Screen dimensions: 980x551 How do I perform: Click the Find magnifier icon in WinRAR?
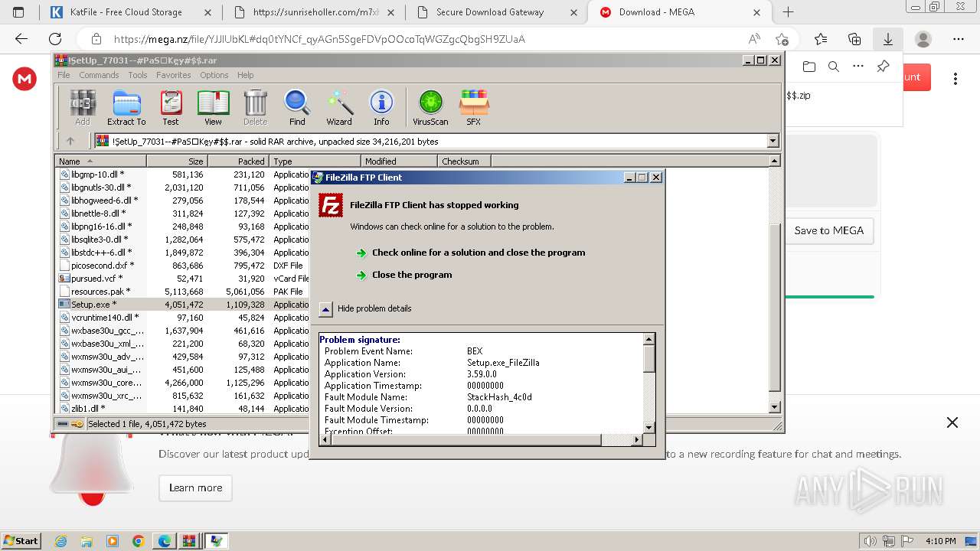[x=297, y=107]
